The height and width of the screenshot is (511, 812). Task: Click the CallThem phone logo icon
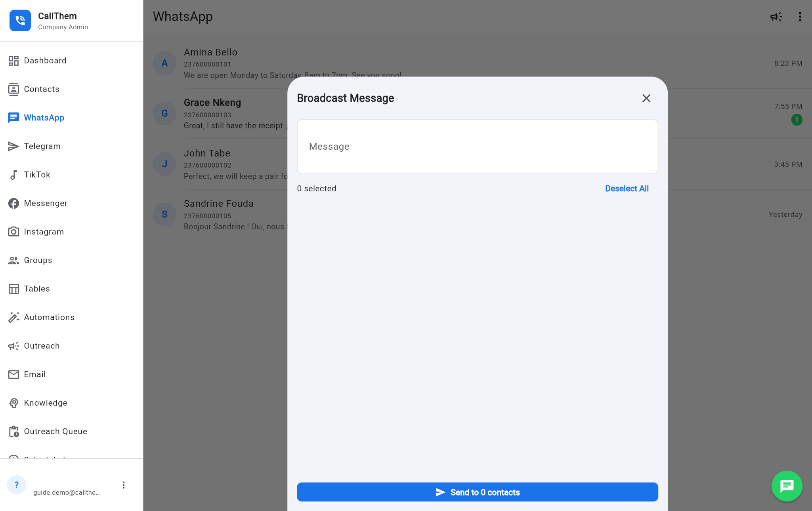[x=20, y=21]
